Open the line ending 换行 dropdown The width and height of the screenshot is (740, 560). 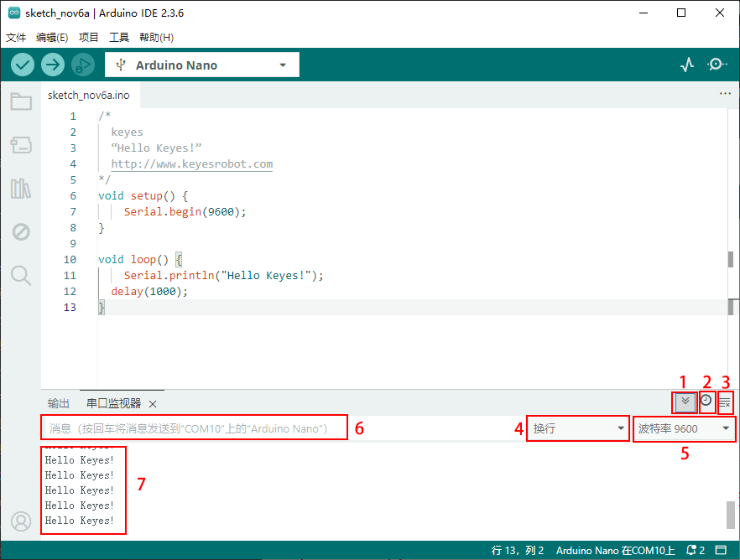coord(578,428)
